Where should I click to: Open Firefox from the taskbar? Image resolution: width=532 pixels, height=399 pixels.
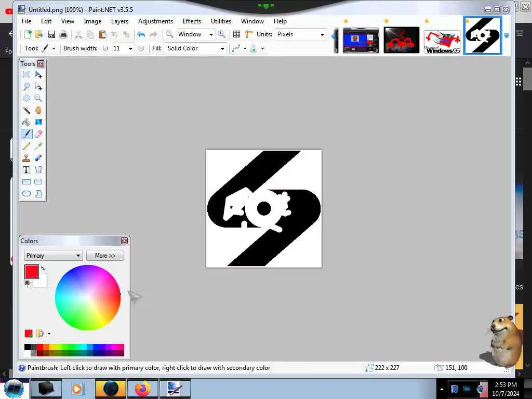143,389
